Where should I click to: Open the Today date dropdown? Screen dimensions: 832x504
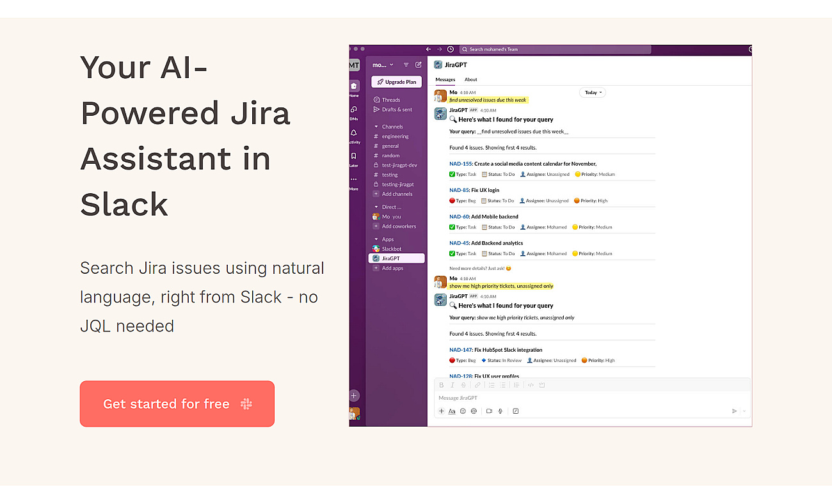[593, 93]
